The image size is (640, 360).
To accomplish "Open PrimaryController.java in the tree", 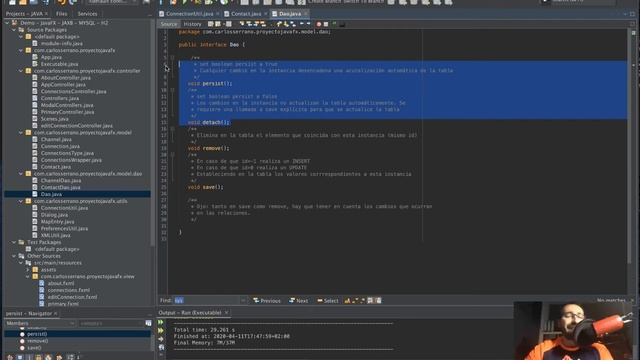I will [x=67, y=112].
